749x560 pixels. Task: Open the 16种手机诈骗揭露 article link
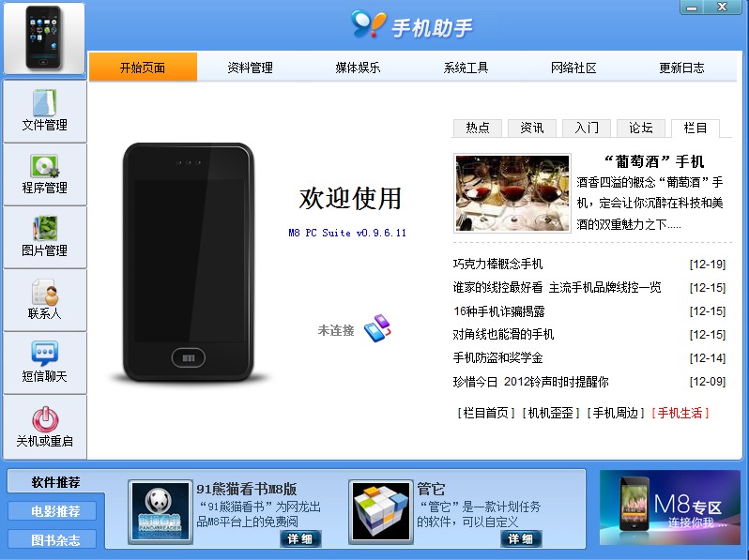coord(498,311)
